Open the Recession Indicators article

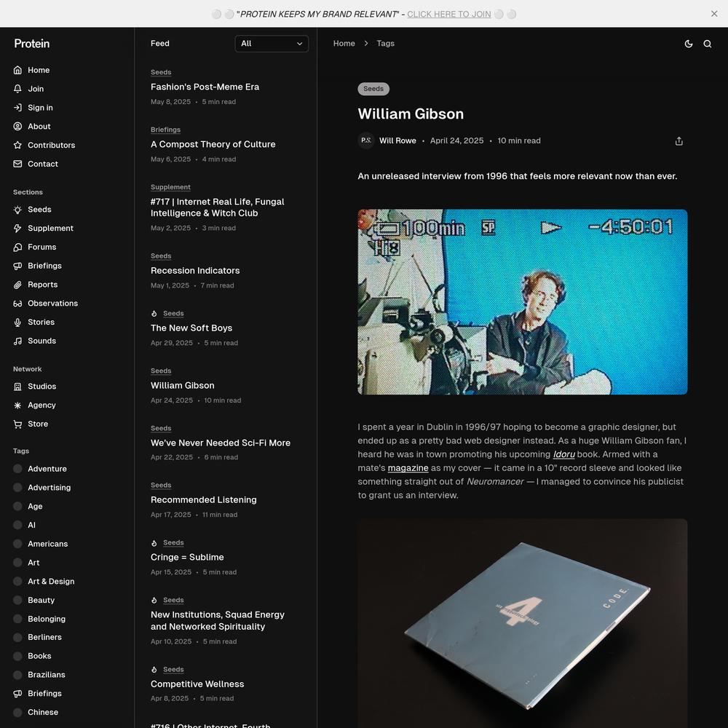(x=195, y=271)
